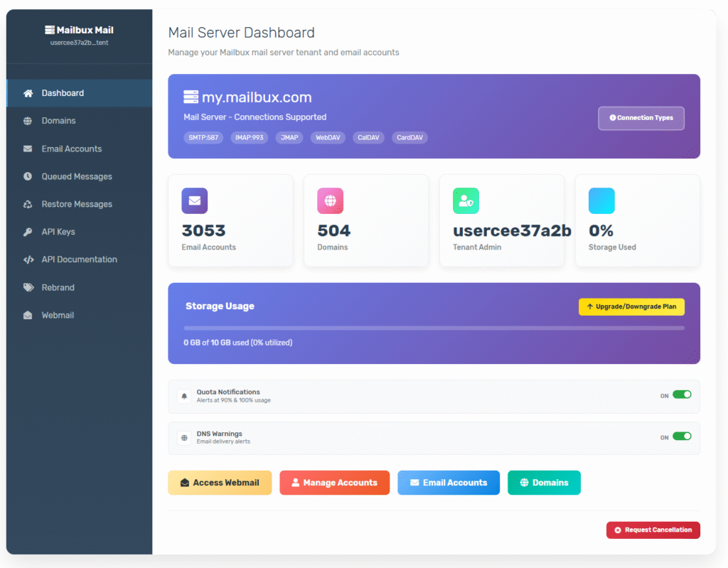Click the Upgrade/Downgrade Plan button
Screen dimensions: 728x568
coord(631,306)
